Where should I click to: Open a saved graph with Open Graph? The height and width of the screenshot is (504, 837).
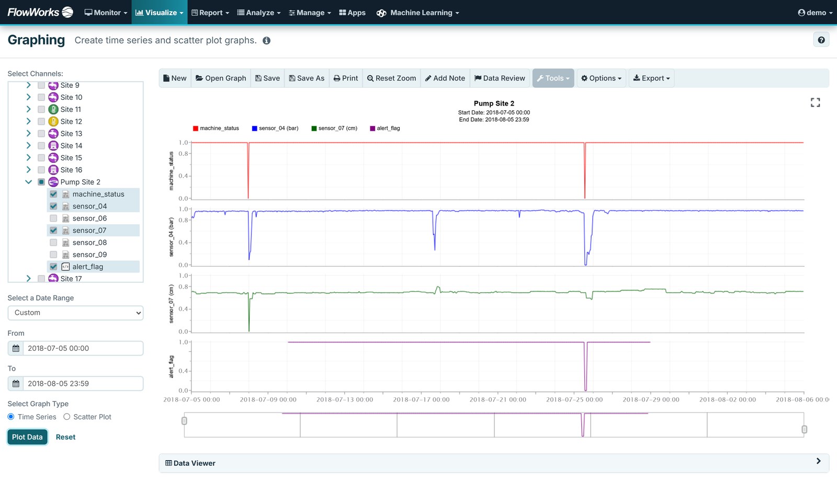point(221,78)
